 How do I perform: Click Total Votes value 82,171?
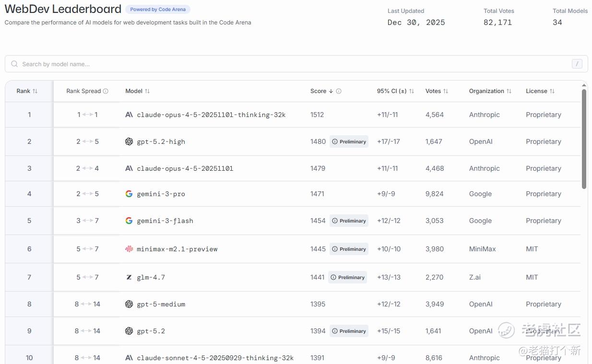coord(497,23)
